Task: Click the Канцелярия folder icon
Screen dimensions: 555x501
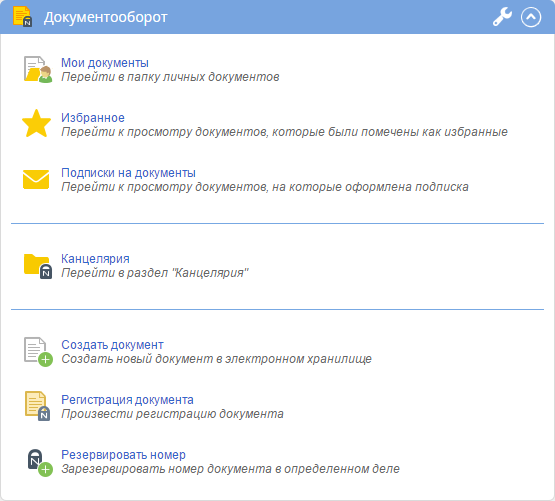Action: [x=38, y=266]
